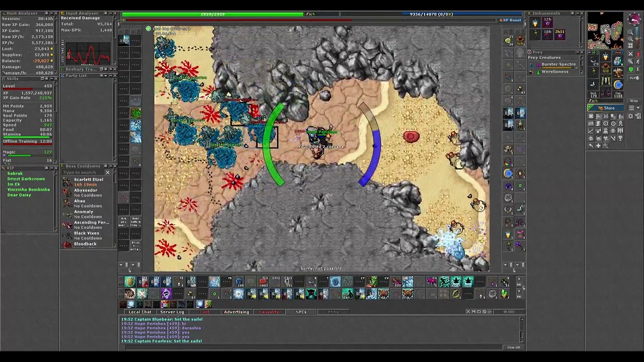Focus the Type to search field
Viewport: 644px width, 362px height.
(x=83, y=172)
